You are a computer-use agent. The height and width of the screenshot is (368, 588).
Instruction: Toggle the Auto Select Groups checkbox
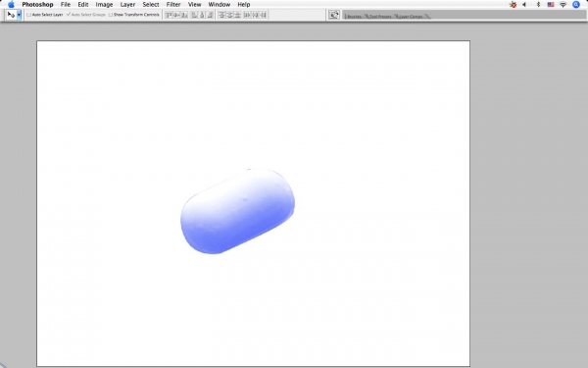pos(69,15)
